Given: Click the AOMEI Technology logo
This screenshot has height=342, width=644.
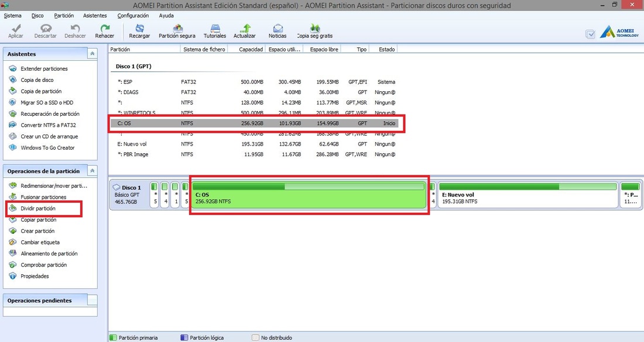Looking at the screenshot, I should (619, 32).
